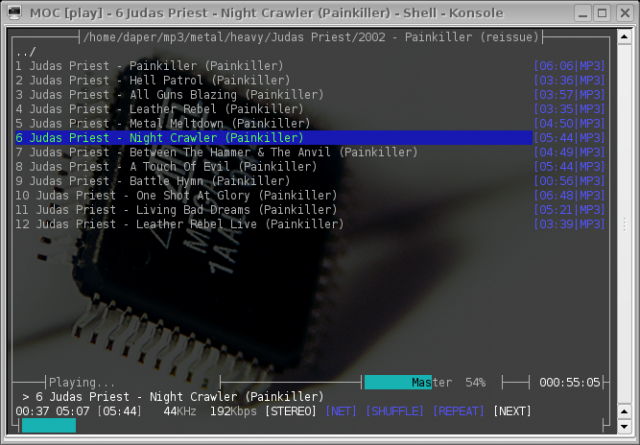Toggle the SHUFFLE indicator
This screenshot has width=640, height=445.
pos(394,411)
